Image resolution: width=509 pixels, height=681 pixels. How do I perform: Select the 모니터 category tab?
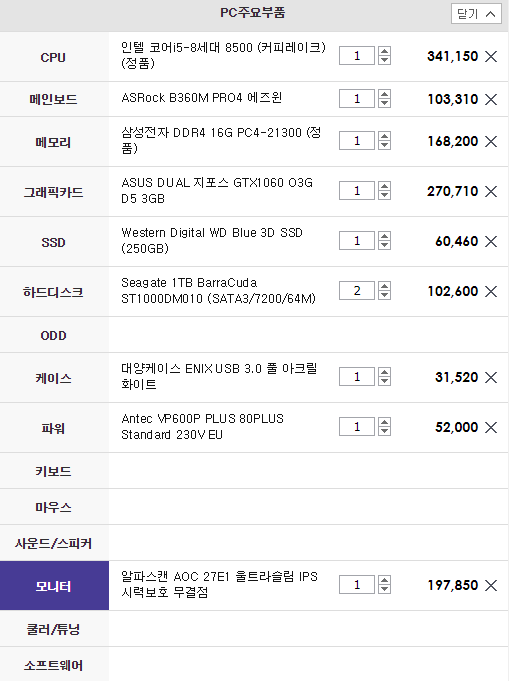54,585
